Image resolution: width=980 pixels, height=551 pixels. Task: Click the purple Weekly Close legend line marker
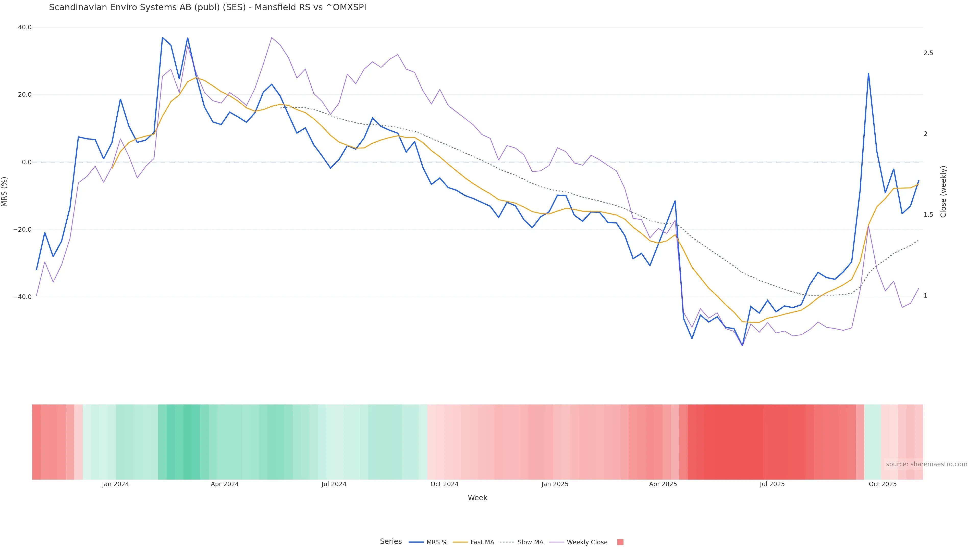point(557,542)
